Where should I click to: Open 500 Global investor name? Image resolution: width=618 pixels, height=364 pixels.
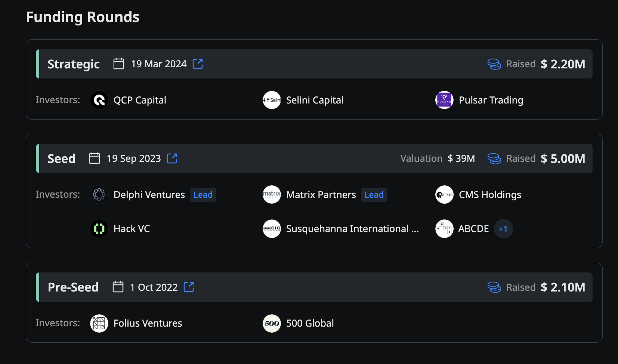(310, 323)
